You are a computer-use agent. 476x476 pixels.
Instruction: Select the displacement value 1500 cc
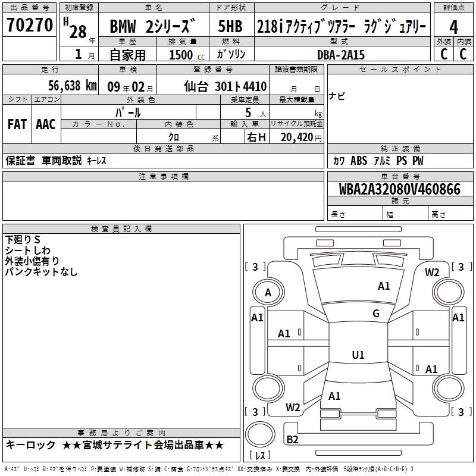point(186,55)
